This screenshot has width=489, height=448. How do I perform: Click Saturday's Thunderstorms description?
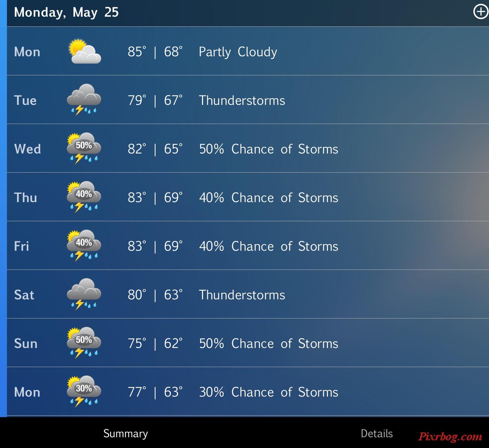[x=242, y=295]
